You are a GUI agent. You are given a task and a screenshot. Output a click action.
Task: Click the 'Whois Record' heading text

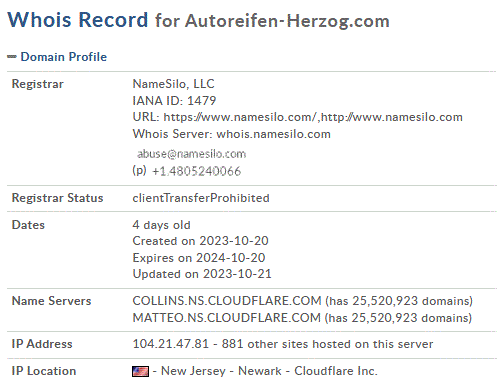78,20
